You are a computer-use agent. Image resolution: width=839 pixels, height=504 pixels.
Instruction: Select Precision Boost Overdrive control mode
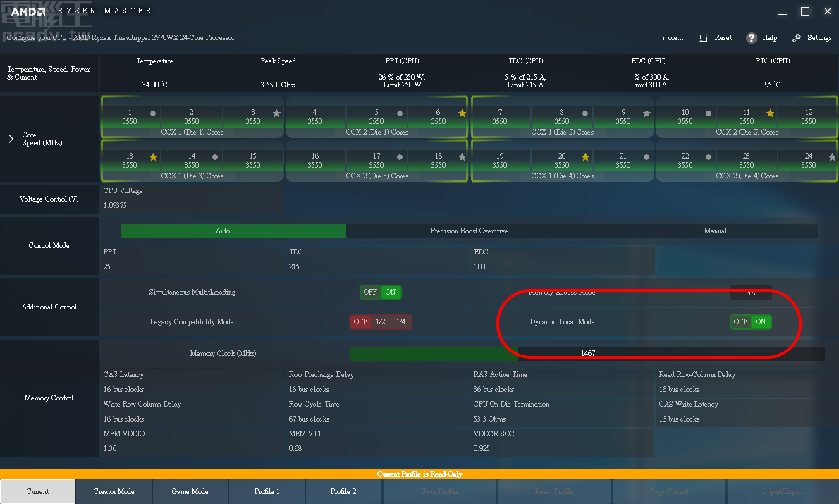point(469,231)
